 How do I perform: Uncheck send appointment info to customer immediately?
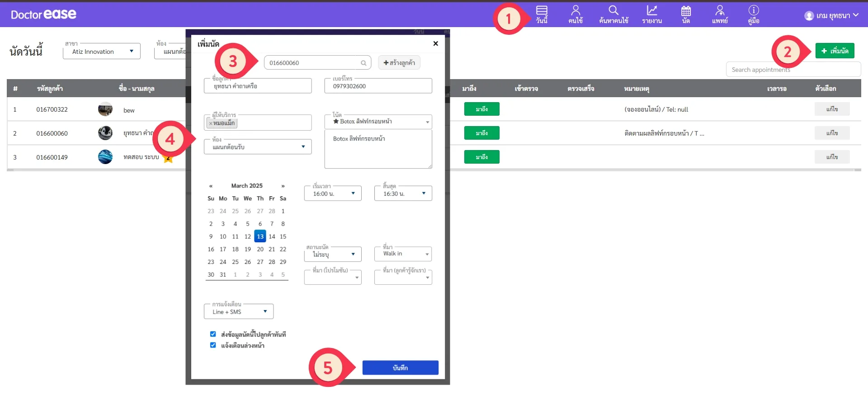click(213, 334)
